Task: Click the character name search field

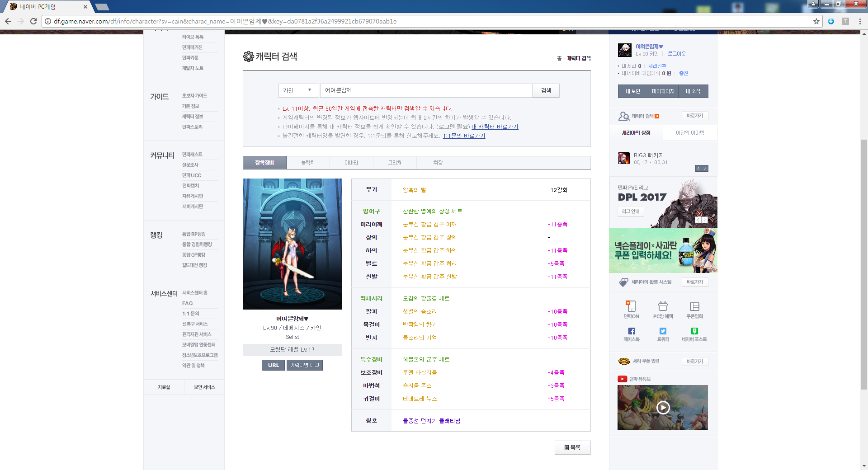Action: (426, 90)
